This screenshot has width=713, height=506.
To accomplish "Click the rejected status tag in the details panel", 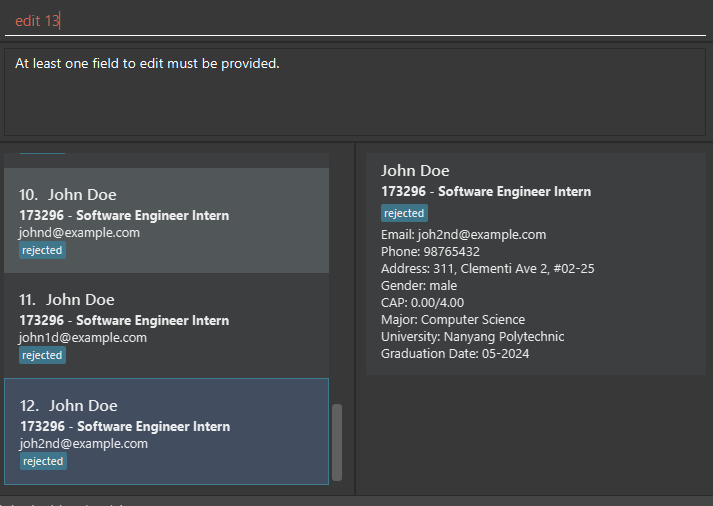I will click(404, 213).
